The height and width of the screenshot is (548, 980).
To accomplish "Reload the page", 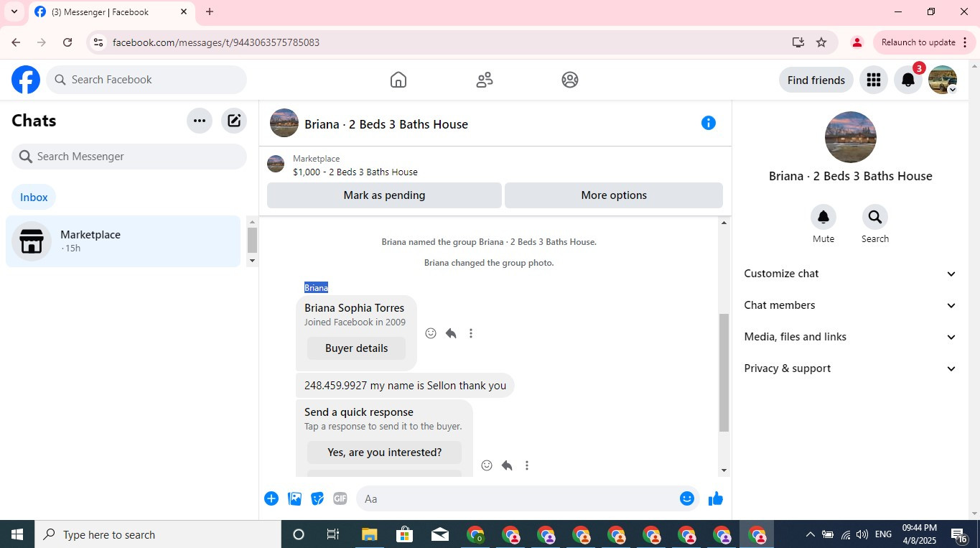I will coord(67,42).
